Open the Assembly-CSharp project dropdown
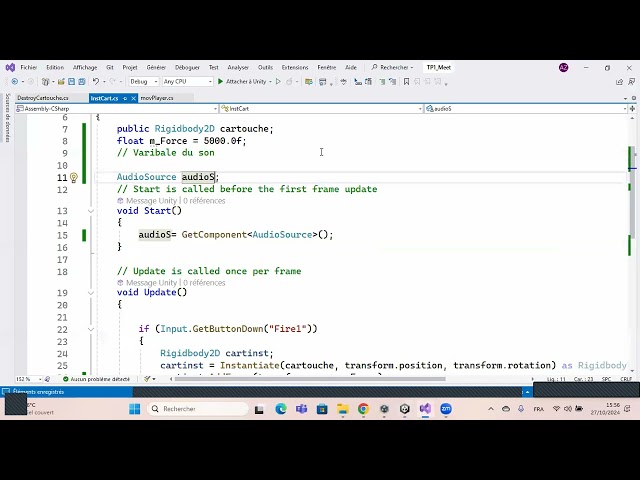The image size is (640, 480). (x=116, y=109)
